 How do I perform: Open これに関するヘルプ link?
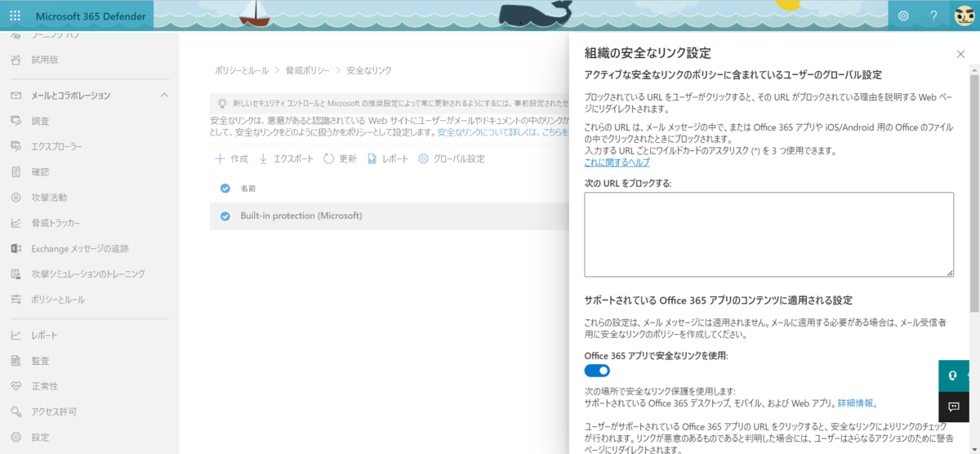pyautogui.click(x=617, y=162)
